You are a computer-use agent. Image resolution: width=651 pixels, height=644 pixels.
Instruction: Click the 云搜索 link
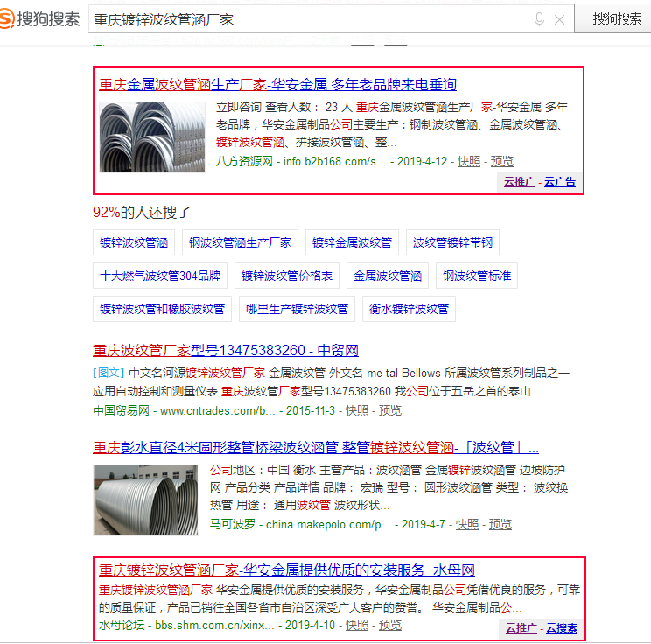562,628
